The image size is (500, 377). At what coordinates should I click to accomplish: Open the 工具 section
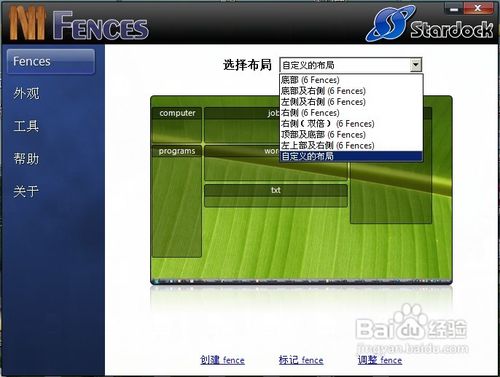pos(26,126)
